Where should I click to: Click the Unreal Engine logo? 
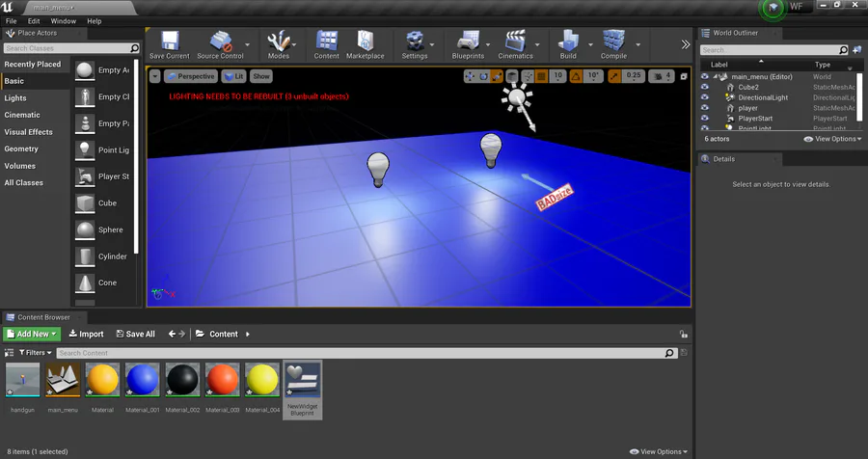(7, 7)
